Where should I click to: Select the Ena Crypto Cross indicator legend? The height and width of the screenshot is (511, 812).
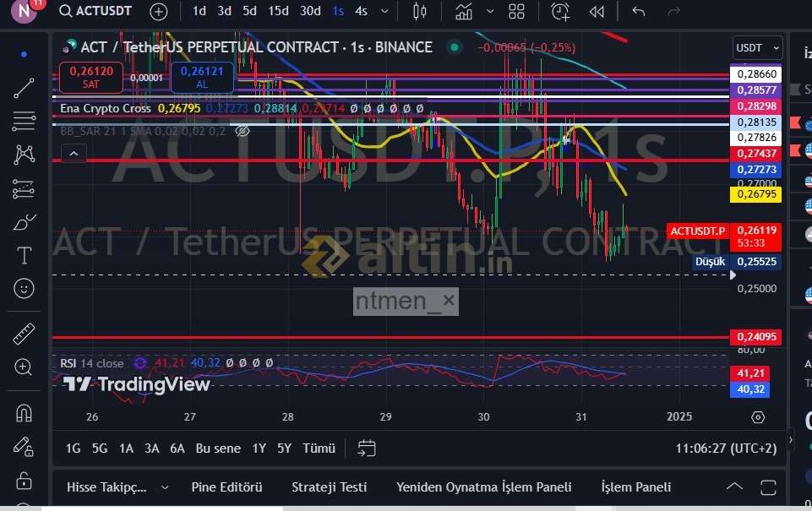[x=106, y=108]
